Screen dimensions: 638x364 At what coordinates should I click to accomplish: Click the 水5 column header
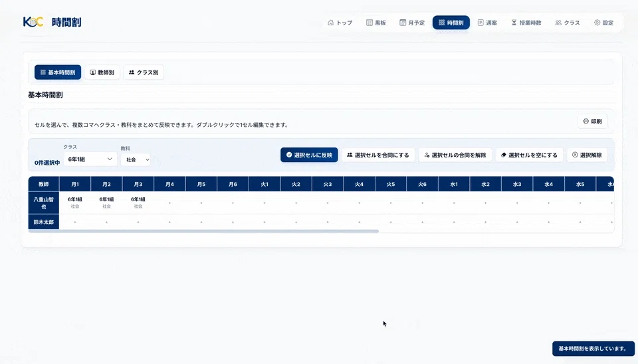(580, 184)
